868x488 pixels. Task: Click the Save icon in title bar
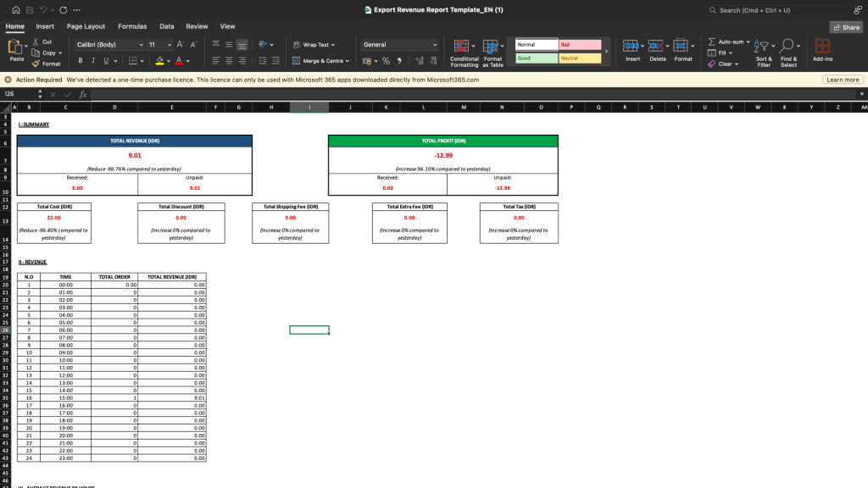click(x=30, y=10)
